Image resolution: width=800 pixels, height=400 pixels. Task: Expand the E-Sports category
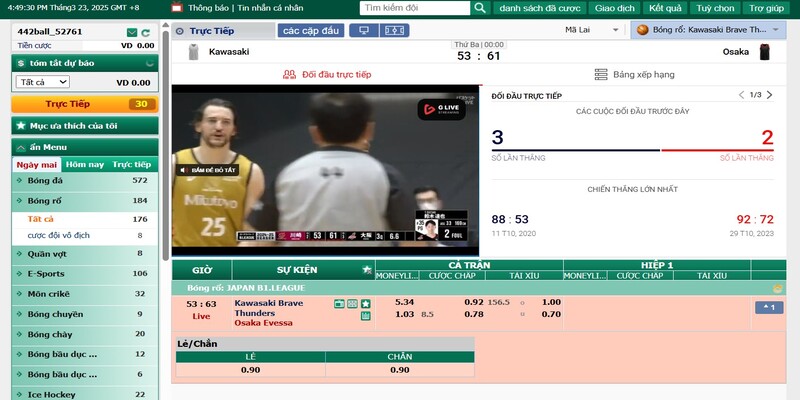85,274
